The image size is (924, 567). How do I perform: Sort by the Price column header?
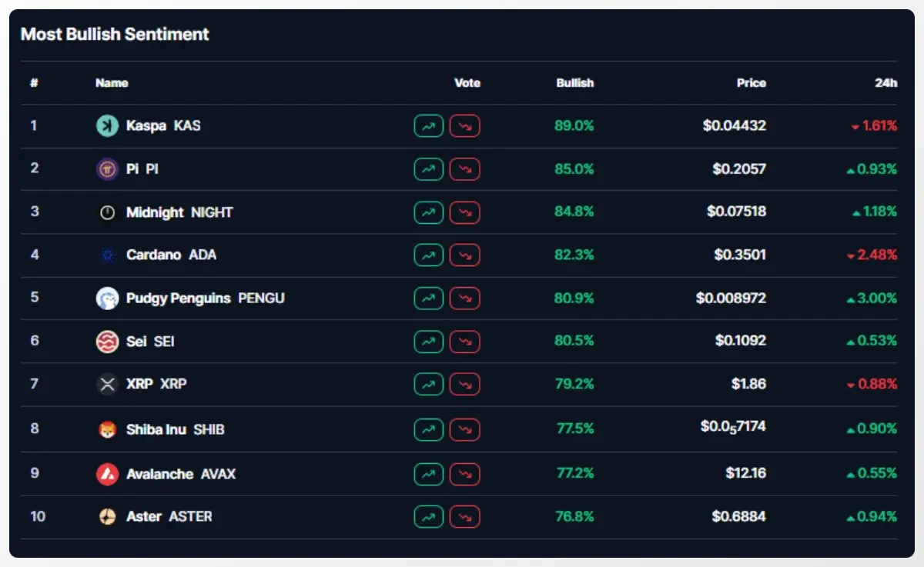pyautogui.click(x=752, y=83)
